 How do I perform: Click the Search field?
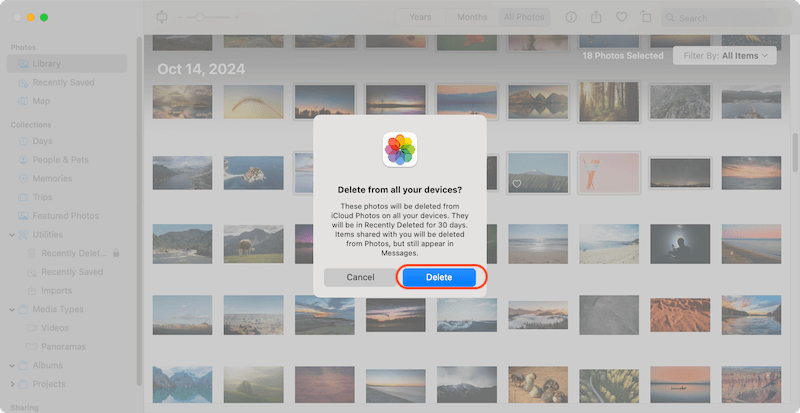[726, 18]
